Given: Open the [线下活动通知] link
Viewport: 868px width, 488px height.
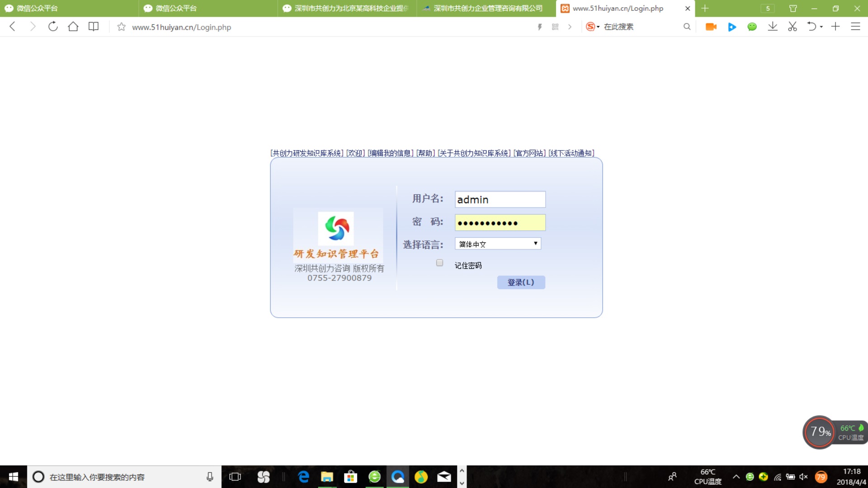Looking at the screenshot, I should point(571,153).
